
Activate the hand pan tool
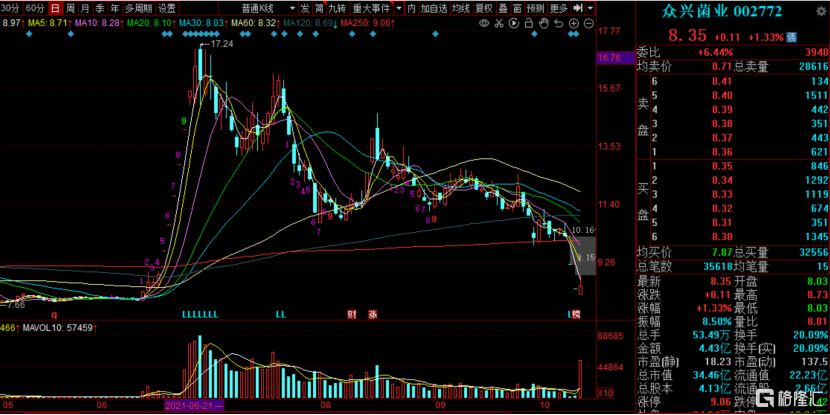point(543,23)
